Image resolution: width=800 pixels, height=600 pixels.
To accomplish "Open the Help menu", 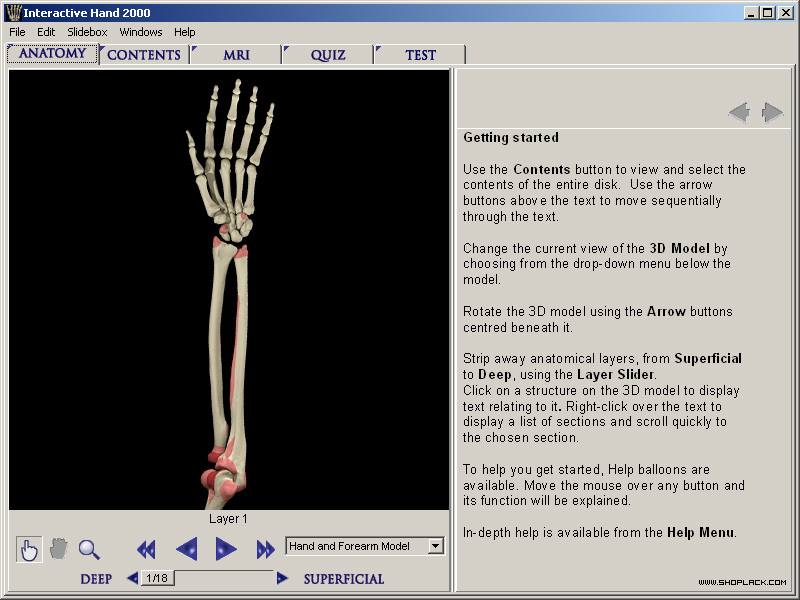I will (185, 32).
